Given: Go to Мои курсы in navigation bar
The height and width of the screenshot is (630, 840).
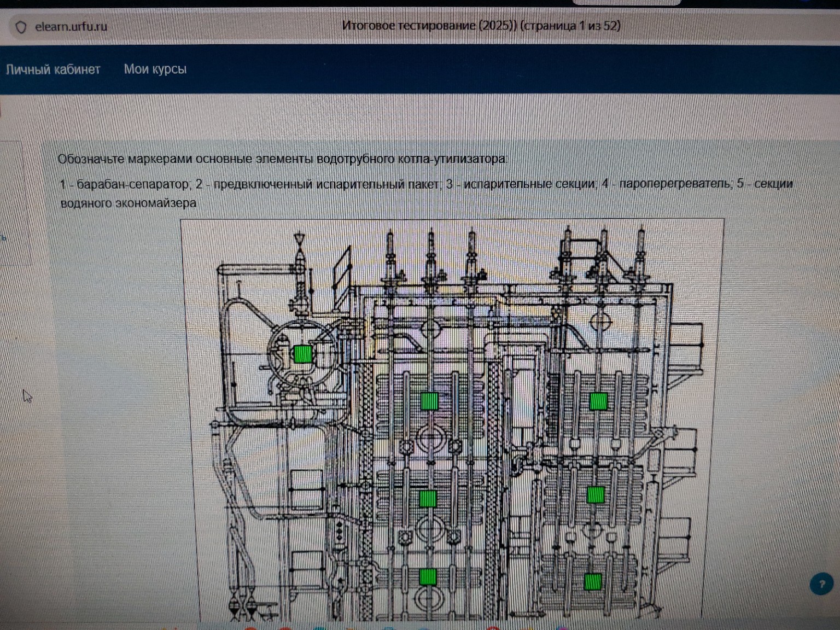Looking at the screenshot, I should coord(155,69).
